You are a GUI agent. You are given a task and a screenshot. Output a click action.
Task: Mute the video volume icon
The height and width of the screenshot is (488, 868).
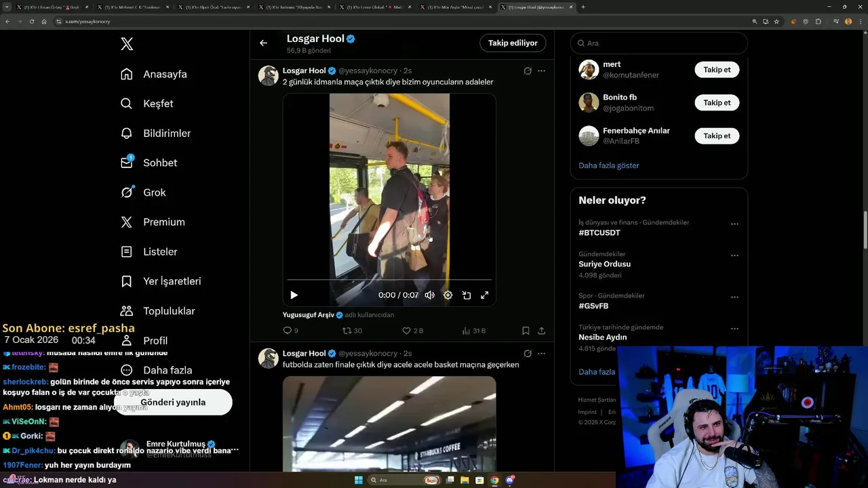[x=429, y=295]
